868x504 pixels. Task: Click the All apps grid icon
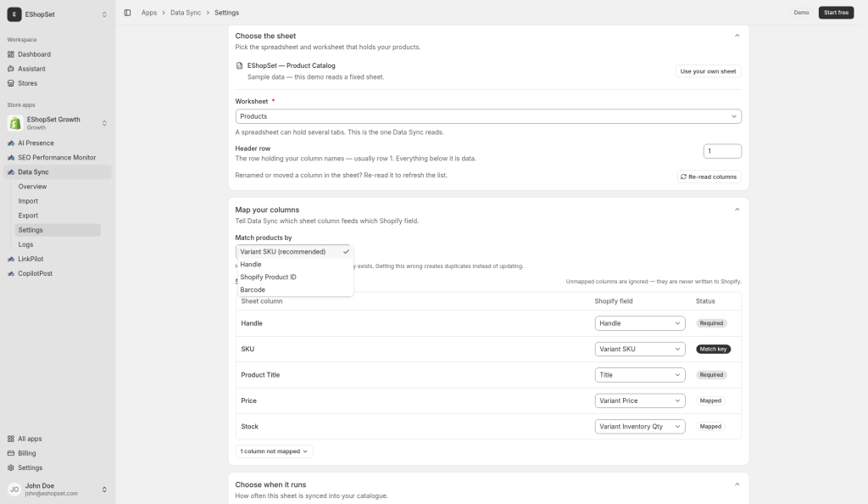[10, 439]
